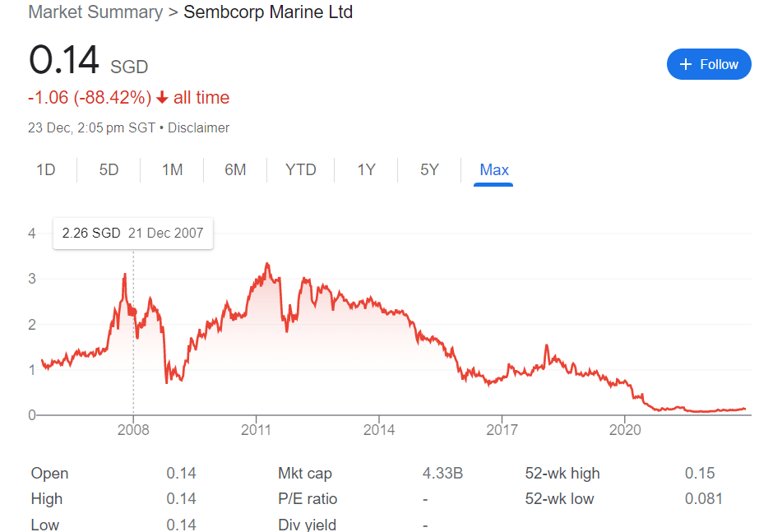Image resolution: width=759 pixels, height=532 pixels.
Task: Select the 1D time range tab
Action: click(45, 170)
